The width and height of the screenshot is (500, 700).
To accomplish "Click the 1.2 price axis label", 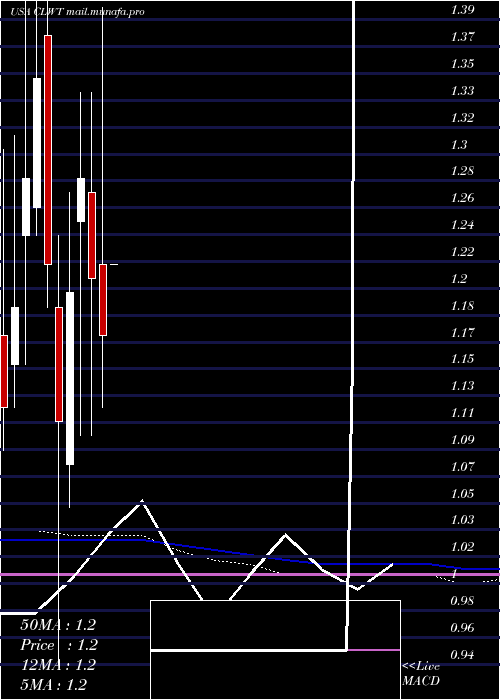I will point(459,279).
